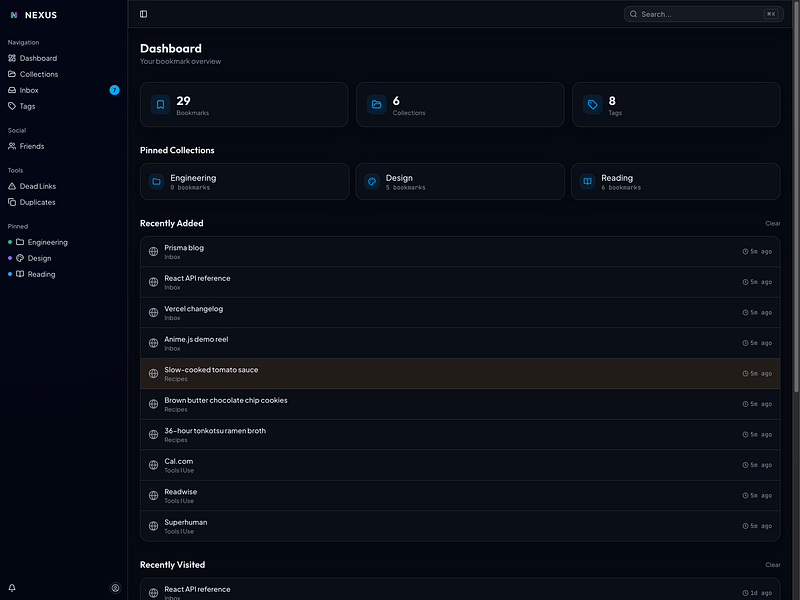Open Superhuman bookmark
Image resolution: width=800 pixels, height=600 pixels.
pos(460,526)
